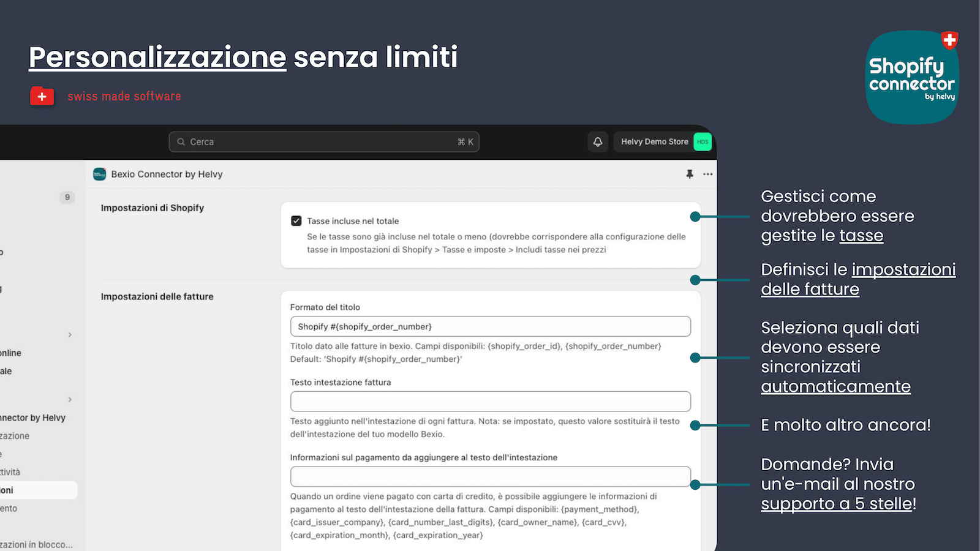Click the ⌘ K shortcut hint
Screen dimensions: 980x551
tap(466, 142)
